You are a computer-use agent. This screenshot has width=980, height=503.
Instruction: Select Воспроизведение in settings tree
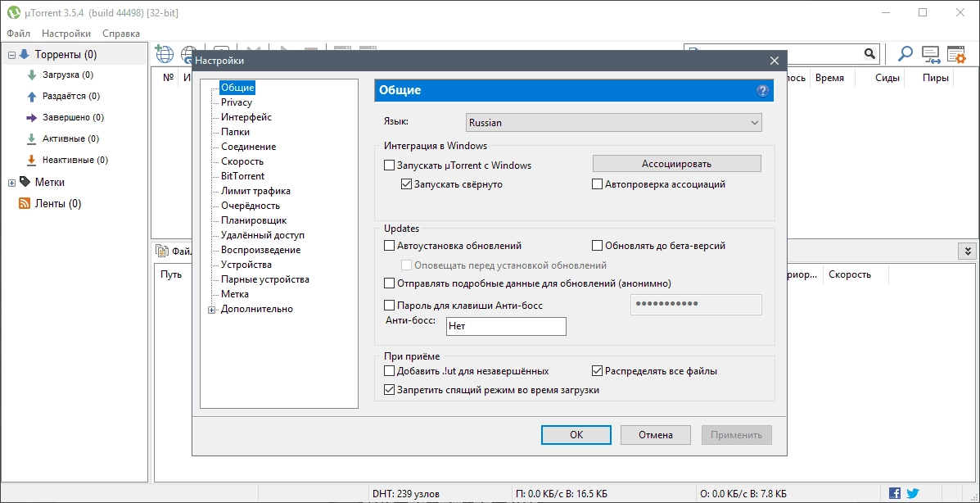tap(260, 250)
